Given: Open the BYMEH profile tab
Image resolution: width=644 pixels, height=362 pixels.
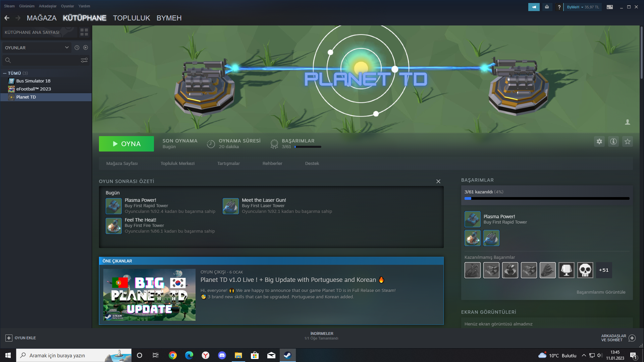Looking at the screenshot, I should [169, 18].
